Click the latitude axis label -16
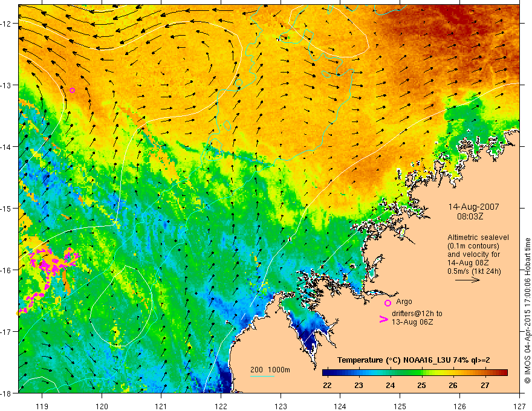Viewport: 532px width, 411px height. (6, 270)
